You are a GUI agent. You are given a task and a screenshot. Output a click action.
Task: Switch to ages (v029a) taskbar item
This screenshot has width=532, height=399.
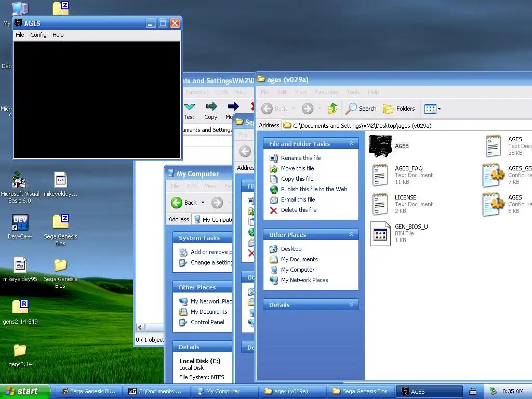click(x=292, y=391)
